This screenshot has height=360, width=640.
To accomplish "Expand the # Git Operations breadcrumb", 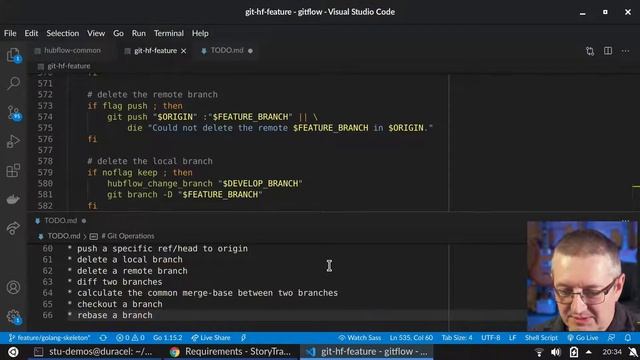I will click(127, 236).
